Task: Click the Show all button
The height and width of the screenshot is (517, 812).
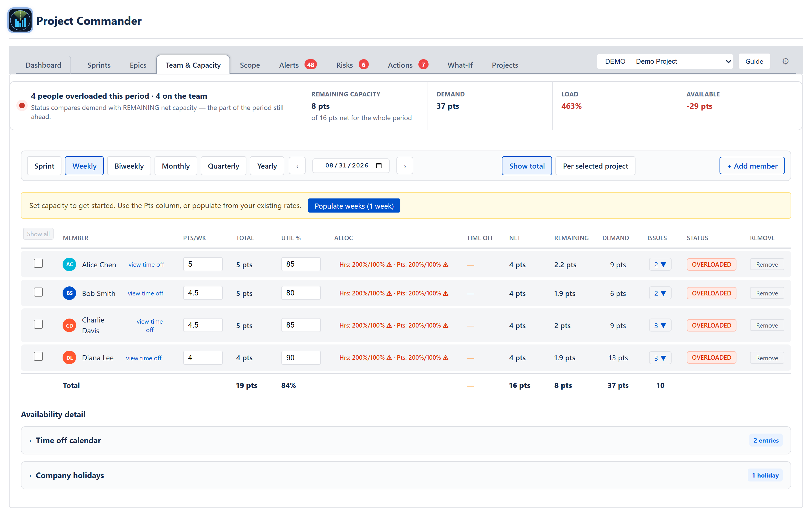Action: click(x=38, y=234)
